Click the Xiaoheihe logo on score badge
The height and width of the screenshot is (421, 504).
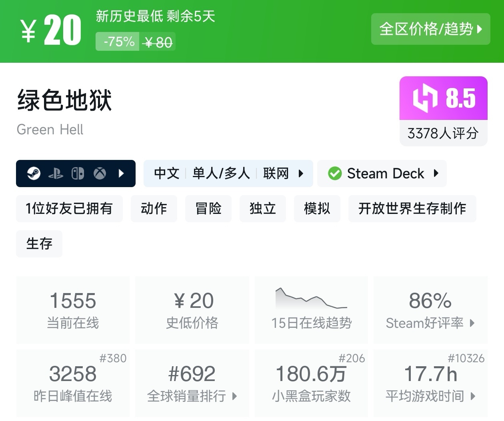click(x=425, y=98)
